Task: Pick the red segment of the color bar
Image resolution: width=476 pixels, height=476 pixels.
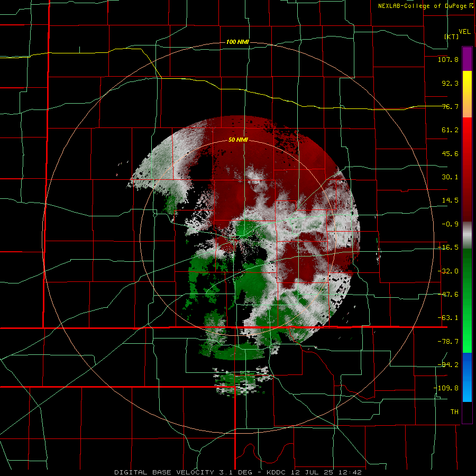Action: 467,169
